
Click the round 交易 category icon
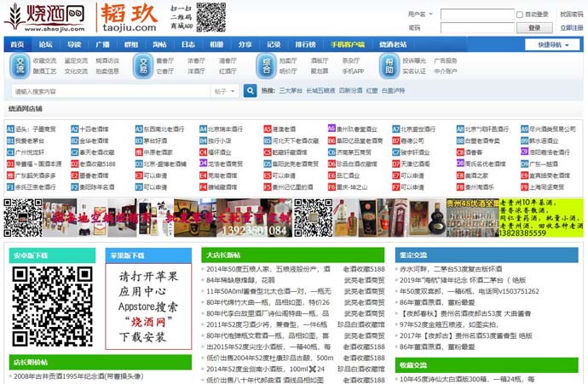143,66
